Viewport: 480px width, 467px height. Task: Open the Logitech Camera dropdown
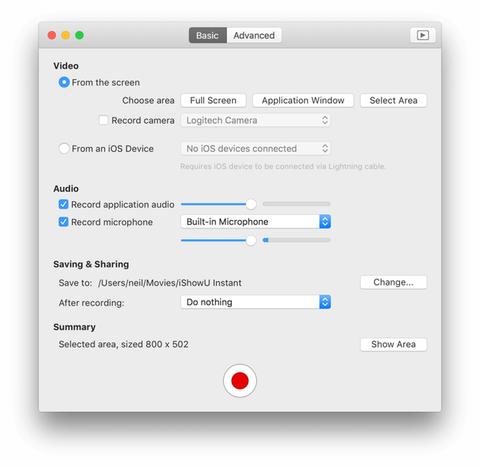point(256,120)
